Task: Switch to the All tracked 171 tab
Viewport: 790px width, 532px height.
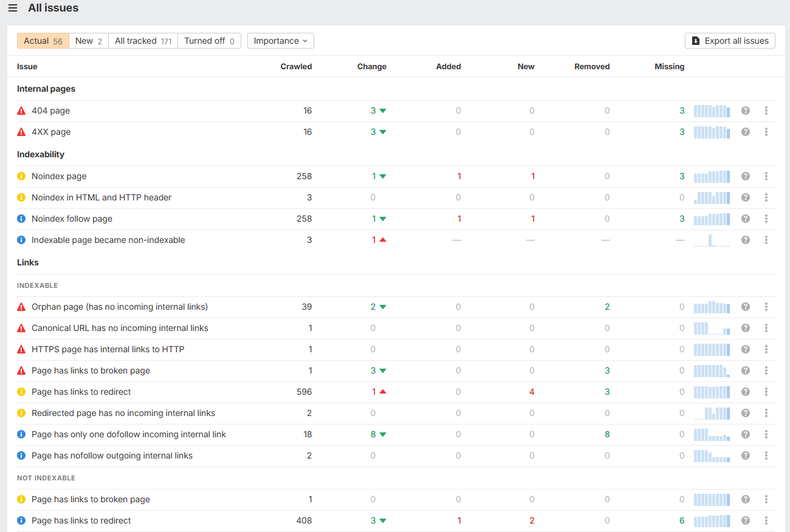Action: pyautogui.click(x=143, y=41)
